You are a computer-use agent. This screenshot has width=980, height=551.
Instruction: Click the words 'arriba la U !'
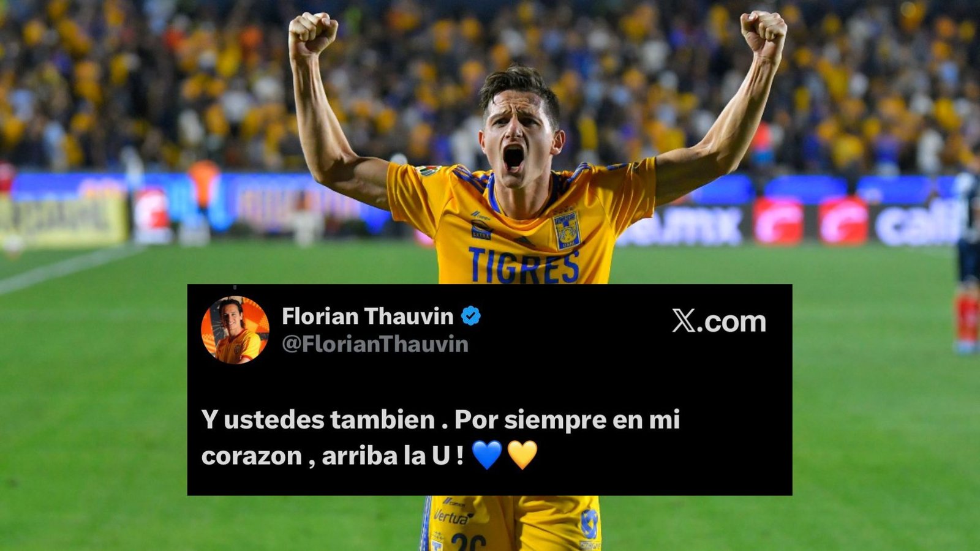(393, 456)
